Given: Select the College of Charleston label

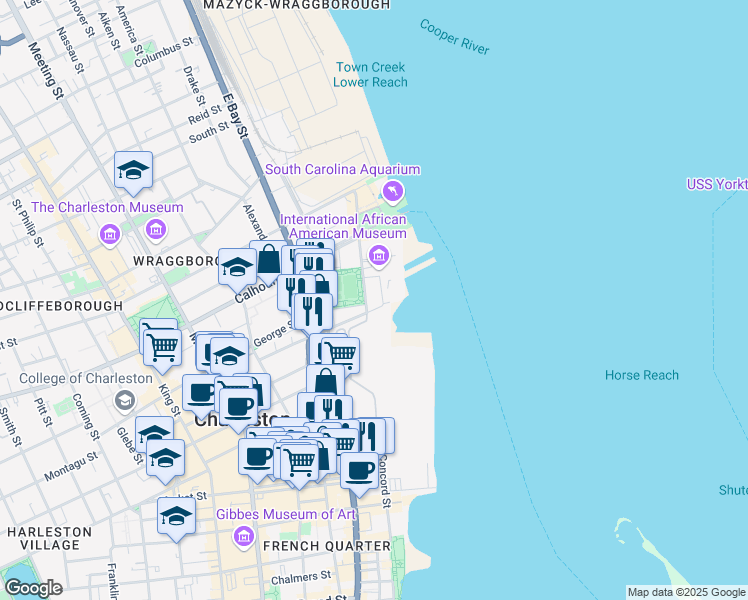Looking at the screenshot, I should 86,379.
